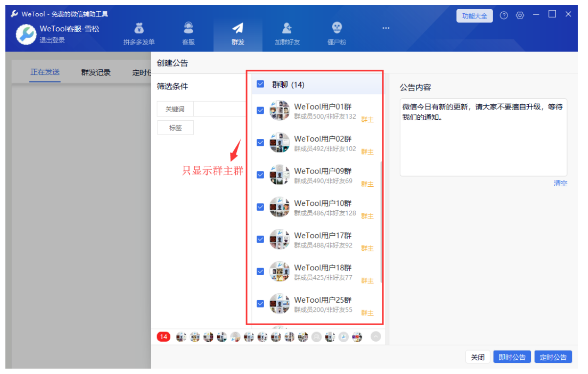Click the 标签 filter button
The height and width of the screenshot is (374, 588).
(x=176, y=128)
